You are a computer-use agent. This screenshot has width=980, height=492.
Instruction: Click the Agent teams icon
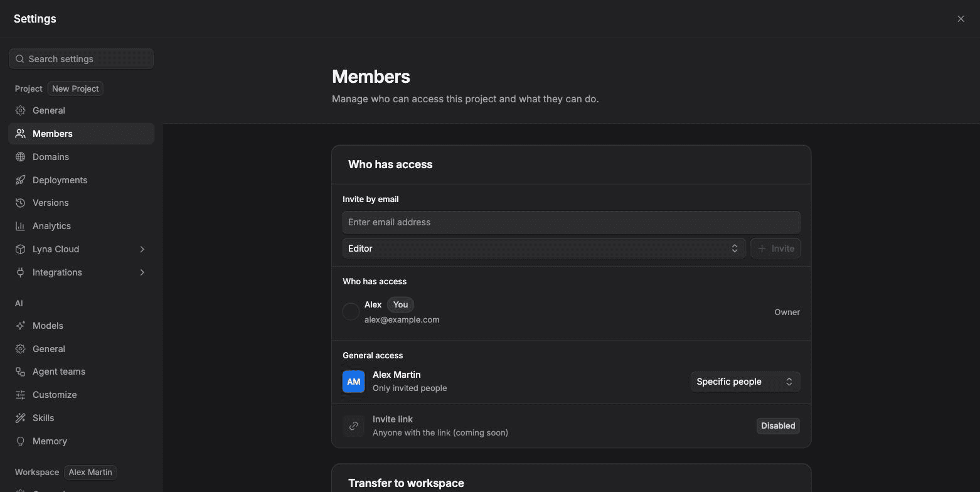[x=20, y=372]
